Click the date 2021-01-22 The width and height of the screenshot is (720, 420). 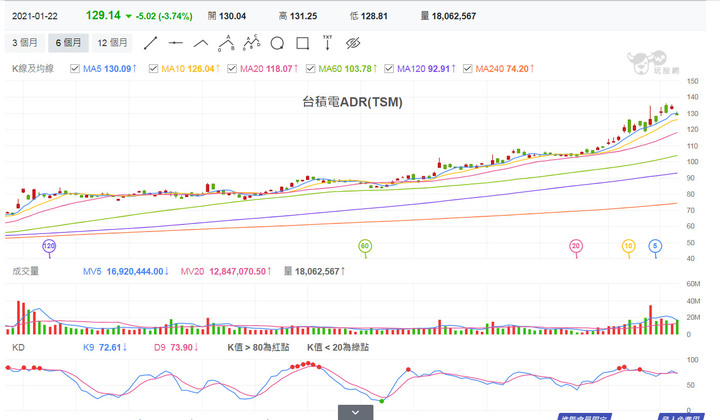tap(35, 16)
